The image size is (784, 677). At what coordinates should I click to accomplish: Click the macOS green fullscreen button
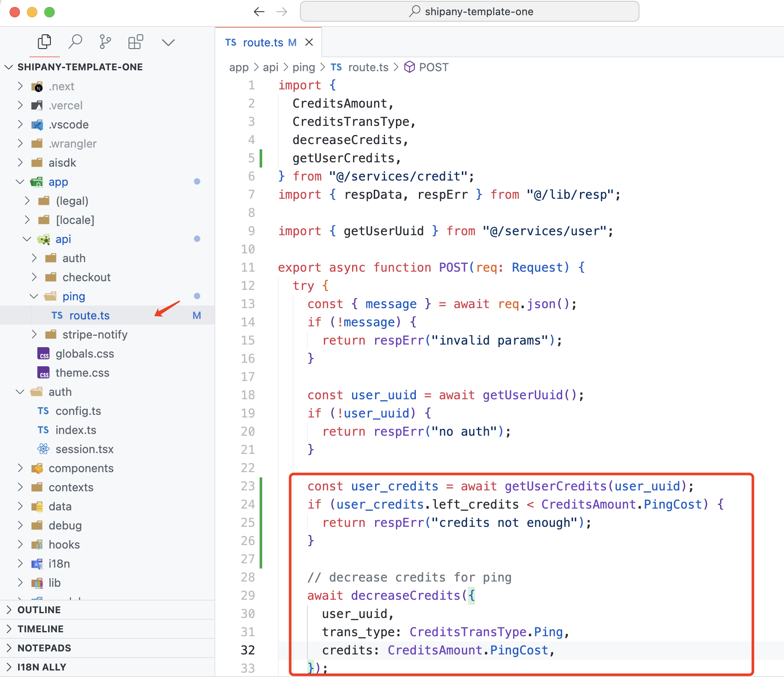click(49, 12)
